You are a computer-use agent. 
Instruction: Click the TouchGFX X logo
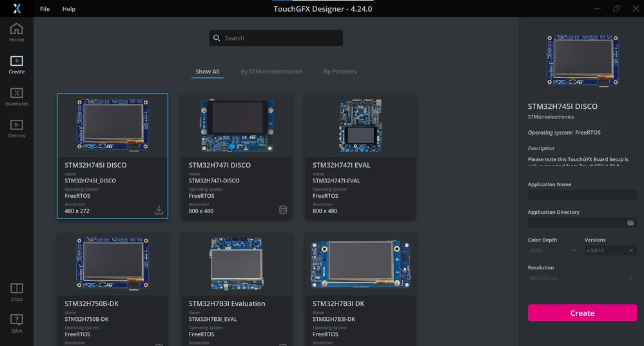click(x=17, y=8)
